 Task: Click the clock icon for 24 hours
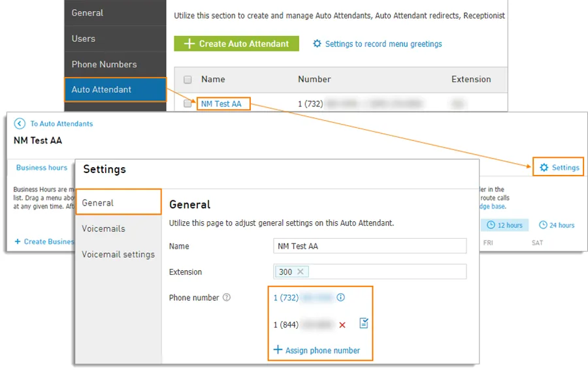[543, 224]
